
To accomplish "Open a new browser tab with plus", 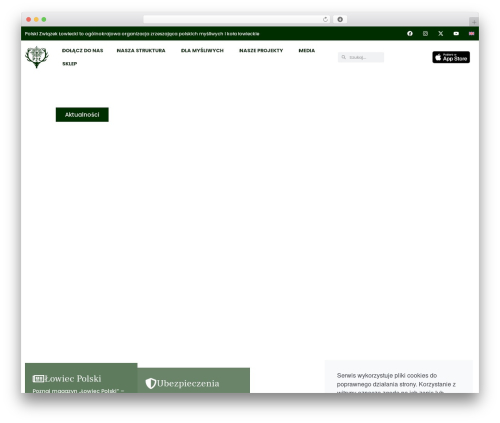I will 474,22.
